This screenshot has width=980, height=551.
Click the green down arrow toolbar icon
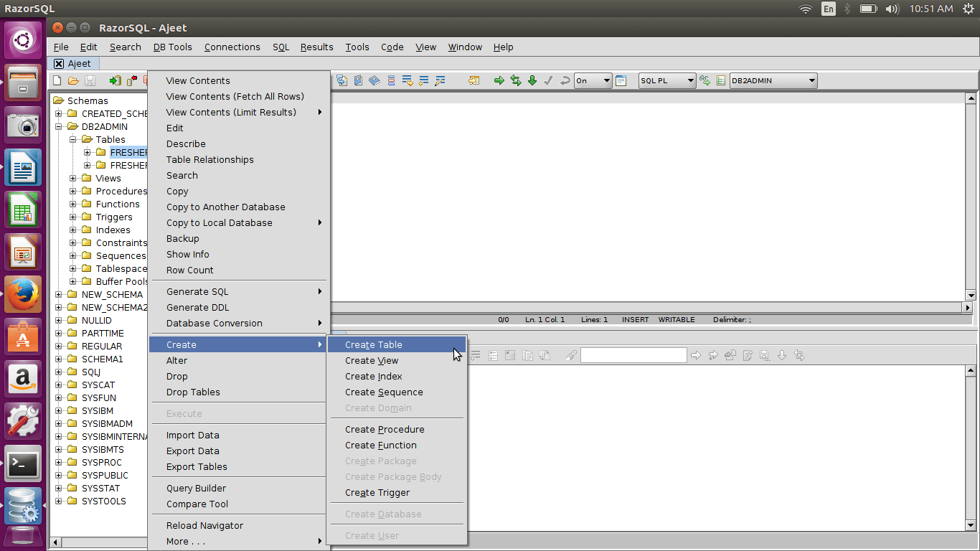[x=532, y=81]
